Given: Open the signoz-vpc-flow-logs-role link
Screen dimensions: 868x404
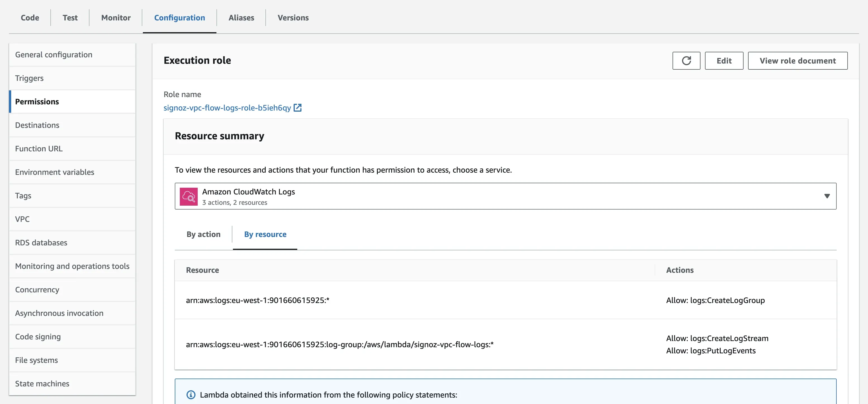Looking at the screenshot, I should point(227,107).
